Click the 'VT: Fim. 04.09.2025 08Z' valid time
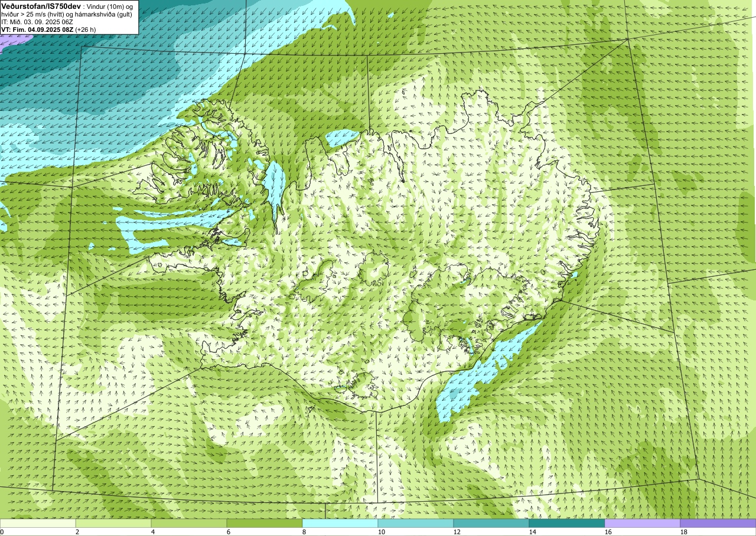This screenshot has height=536, width=756. click(x=37, y=30)
